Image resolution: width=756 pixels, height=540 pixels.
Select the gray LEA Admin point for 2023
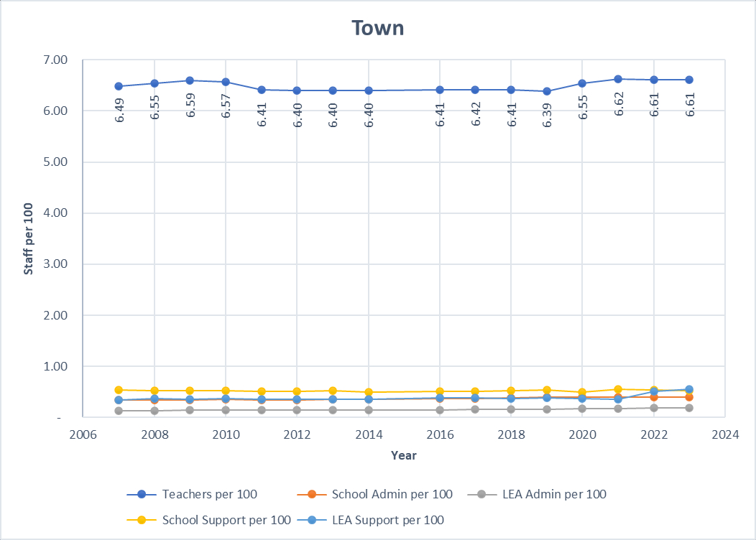(x=689, y=408)
